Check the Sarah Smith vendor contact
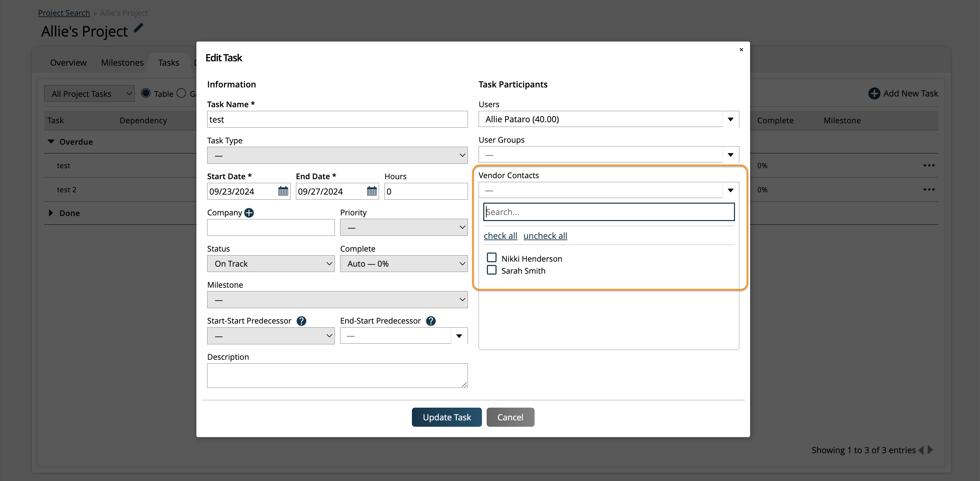The width and height of the screenshot is (980, 481). click(492, 270)
